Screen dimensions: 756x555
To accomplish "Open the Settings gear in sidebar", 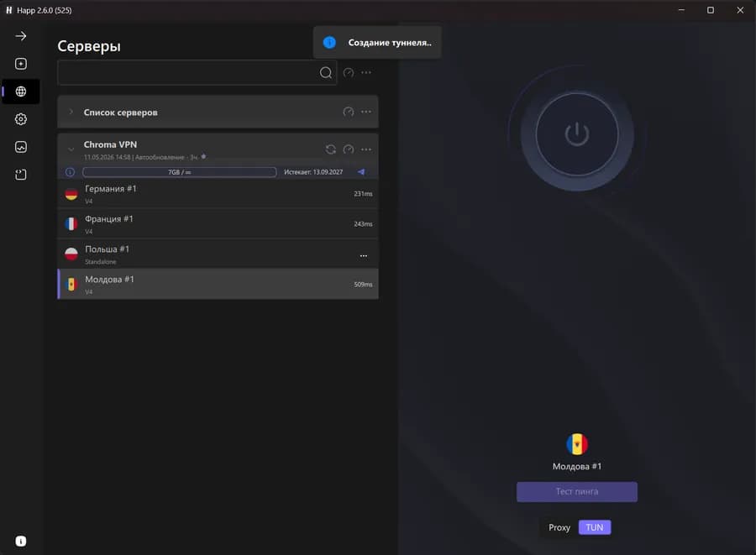I will 21,119.
